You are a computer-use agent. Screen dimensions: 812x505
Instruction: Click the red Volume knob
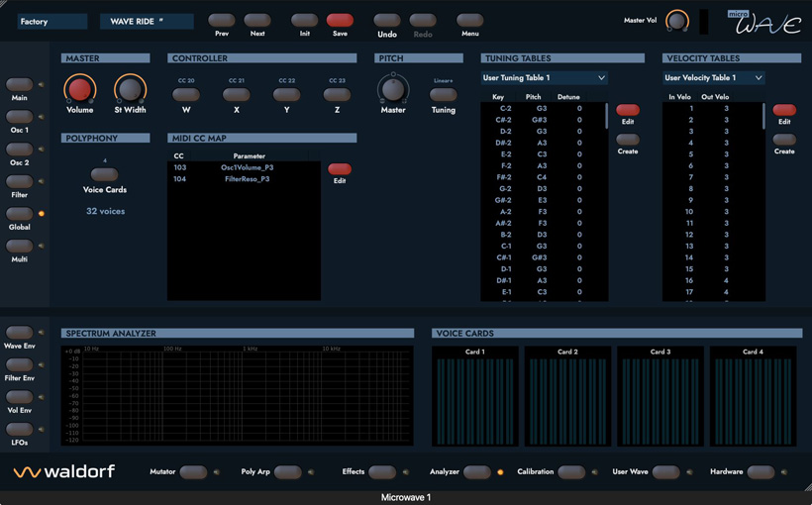80,89
